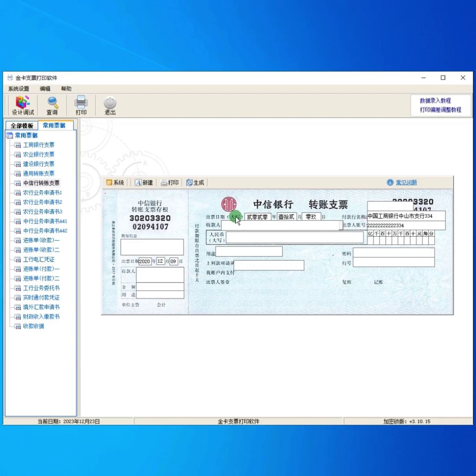476x476 pixels.
Task: Click 生成 on the cheque form toolbar
Action: pyautogui.click(x=195, y=182)
